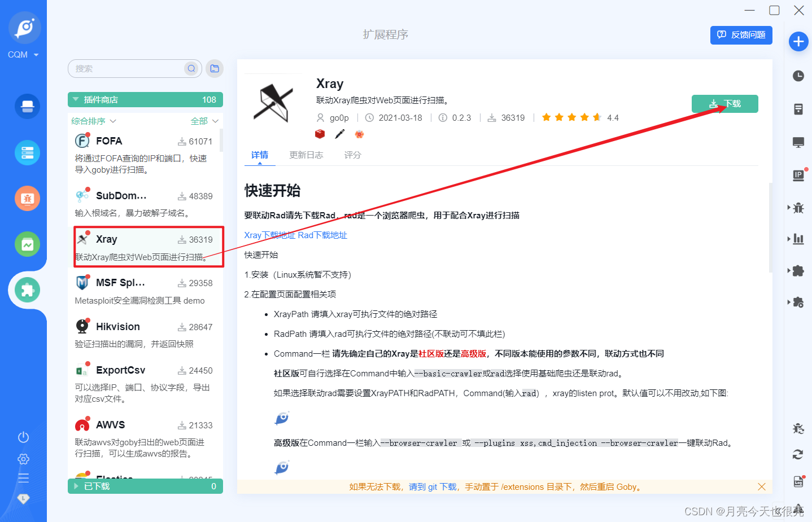Click the lower bug icon in right sidebar
Screen dimensions: 812x522
point(798,428)
